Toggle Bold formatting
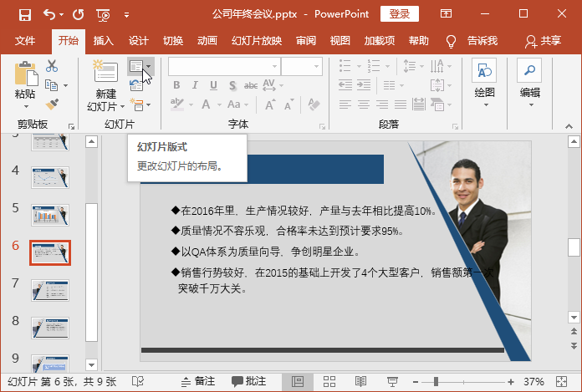The height and width of the screenshot is (392, 582). (176, 85)
